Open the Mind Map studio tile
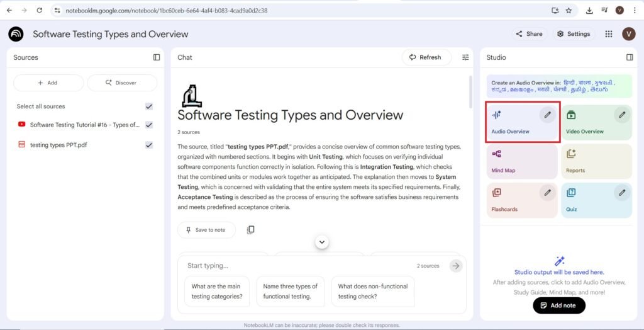This screenshot has width=644, height=330. tap(521, 161)
